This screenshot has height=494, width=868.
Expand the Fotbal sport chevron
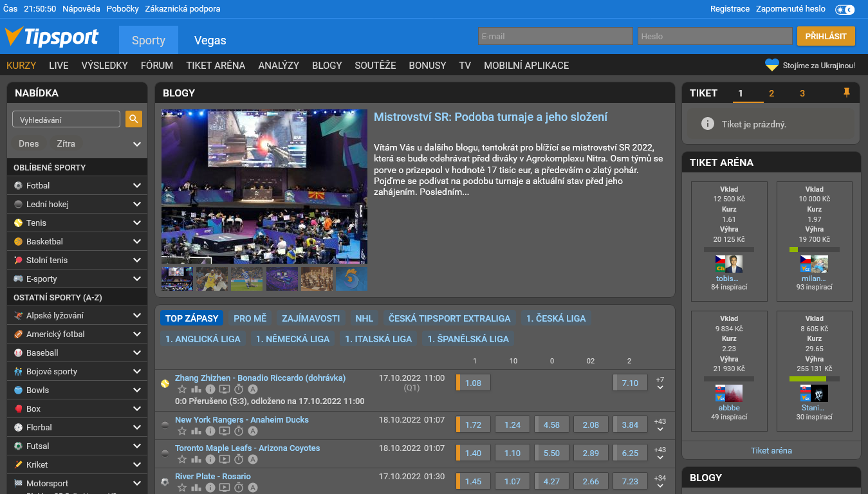(x=136, y=185)
